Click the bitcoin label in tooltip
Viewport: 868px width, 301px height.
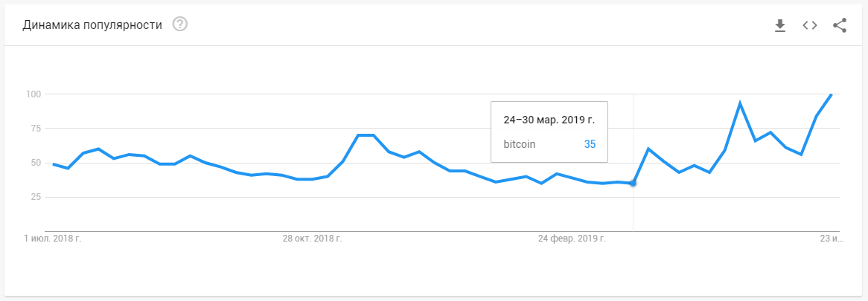(520, 144)
